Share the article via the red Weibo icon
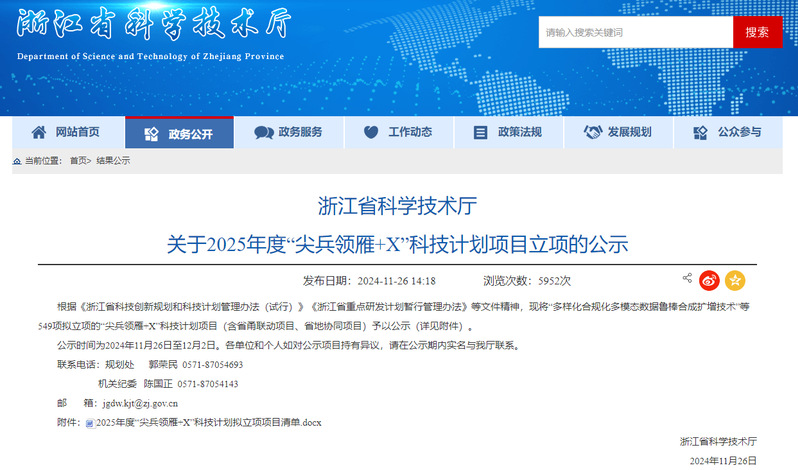Viewport: 798px width, 470px height. coord(709,280)
